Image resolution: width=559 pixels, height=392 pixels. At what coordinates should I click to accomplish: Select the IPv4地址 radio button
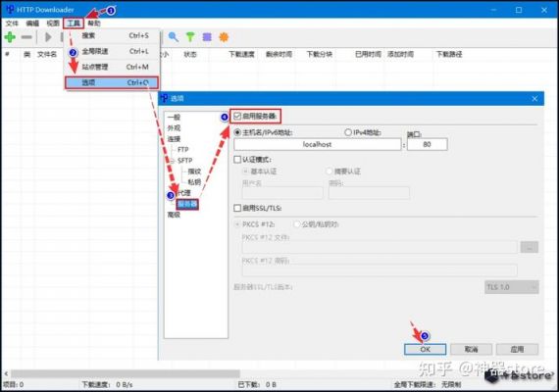click(348, 132)
